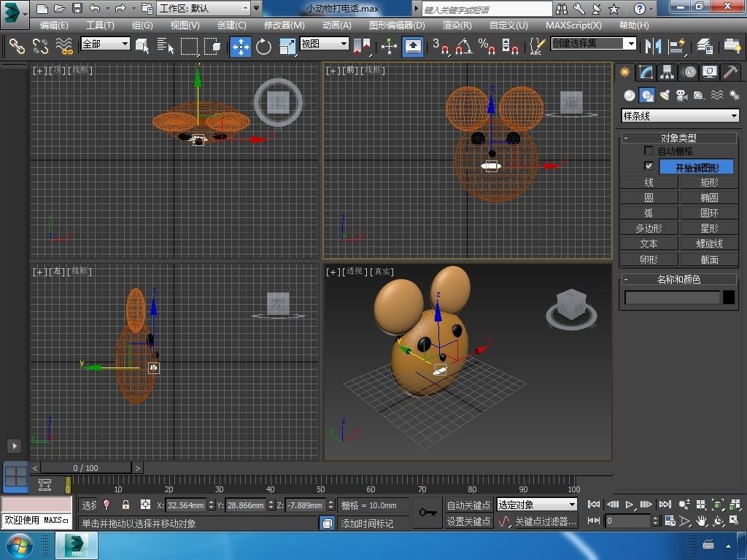Collapse the 对象类型 rollout

[x=678, y=138]
